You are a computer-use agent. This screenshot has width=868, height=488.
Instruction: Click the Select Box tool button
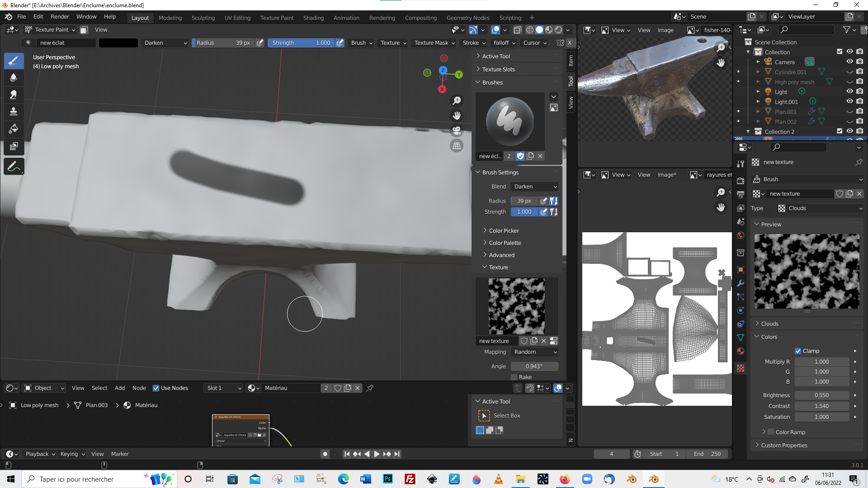pyautogui.click(x=484, y=416)
